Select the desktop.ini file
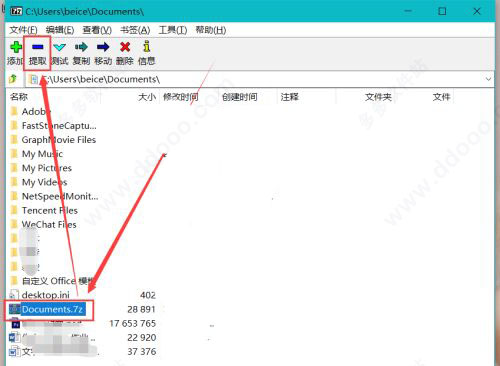Image resolution: width=500 pixels, height=366 pixels. 46,295
